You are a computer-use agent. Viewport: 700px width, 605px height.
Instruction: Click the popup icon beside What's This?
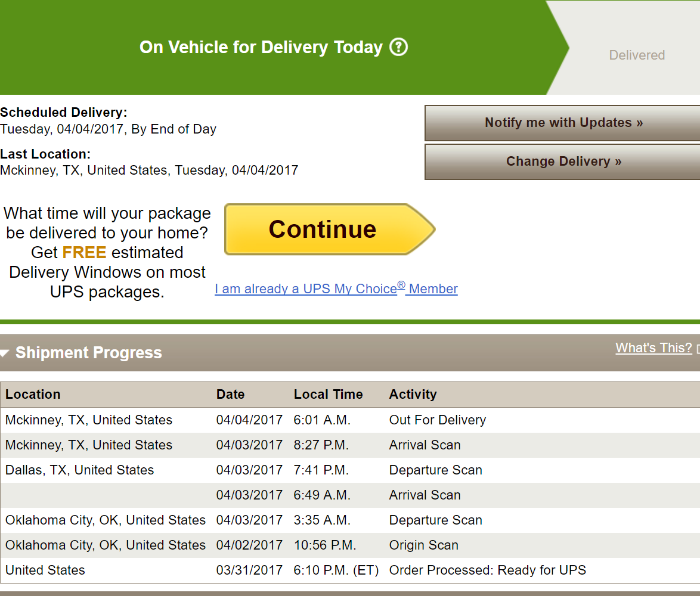(x=698, y=349)
